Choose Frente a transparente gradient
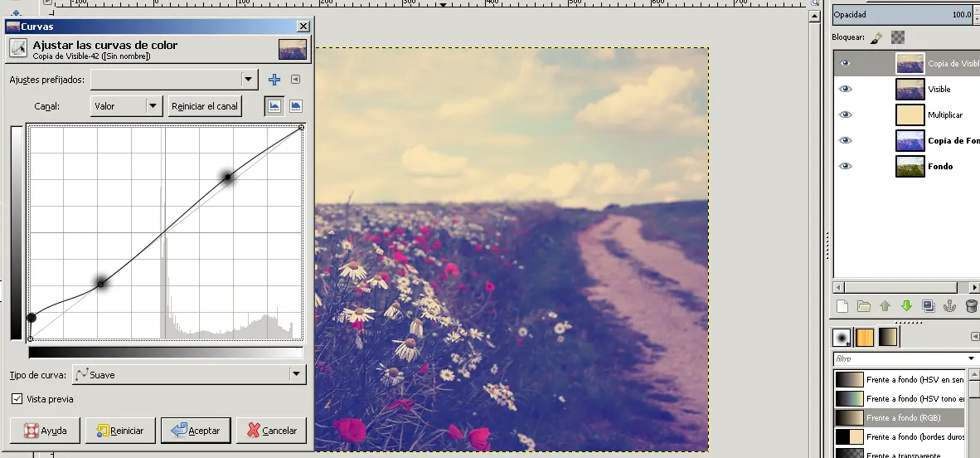The image size is (980, 458). (x=900, y=452)
